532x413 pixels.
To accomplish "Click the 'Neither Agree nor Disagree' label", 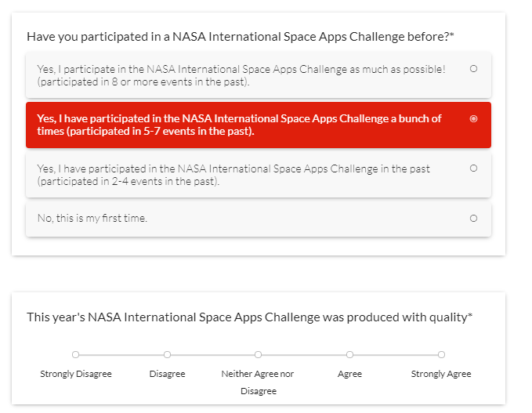I will pyautogui.click(x=258, y=382).
